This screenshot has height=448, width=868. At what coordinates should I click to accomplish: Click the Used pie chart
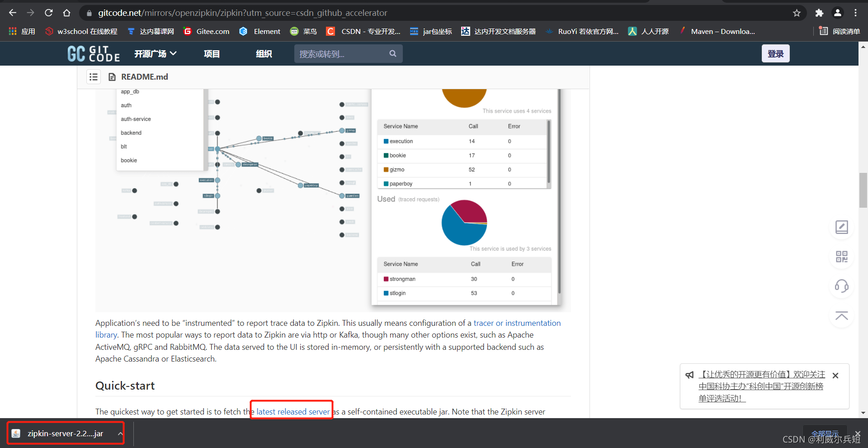pyautogui.click(x=464, y=223)
